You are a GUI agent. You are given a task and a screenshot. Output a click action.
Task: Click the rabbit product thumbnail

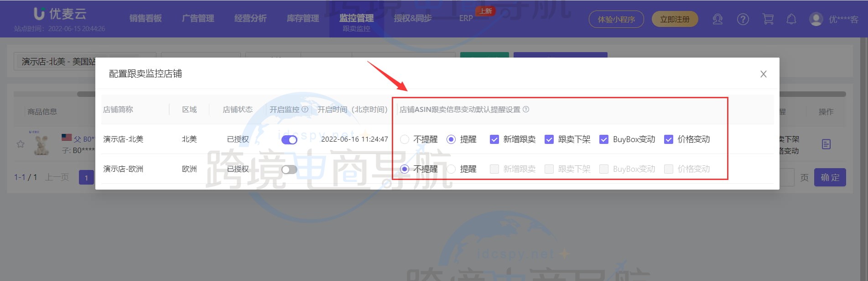pyautogui.click(x=42, y=144)
